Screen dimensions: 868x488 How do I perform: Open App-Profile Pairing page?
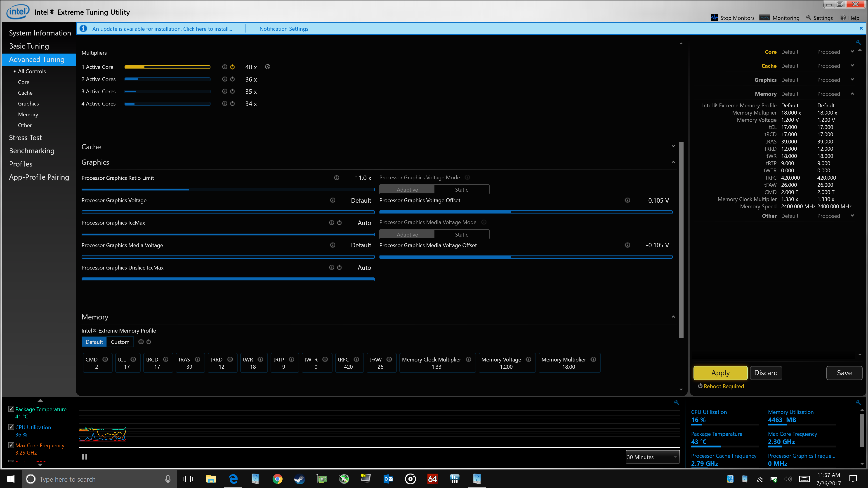click(39, 177)
